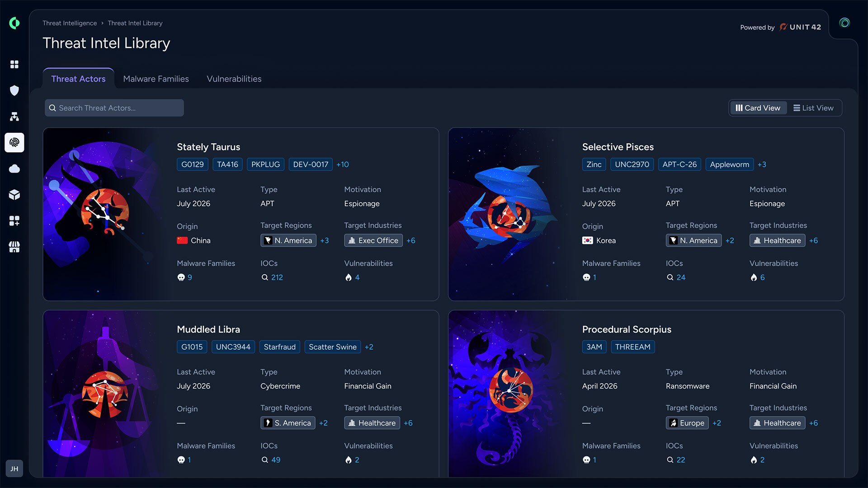
Task: Click Selective Pisces vulnerabilities flame icon
Action: coord(754,277)
